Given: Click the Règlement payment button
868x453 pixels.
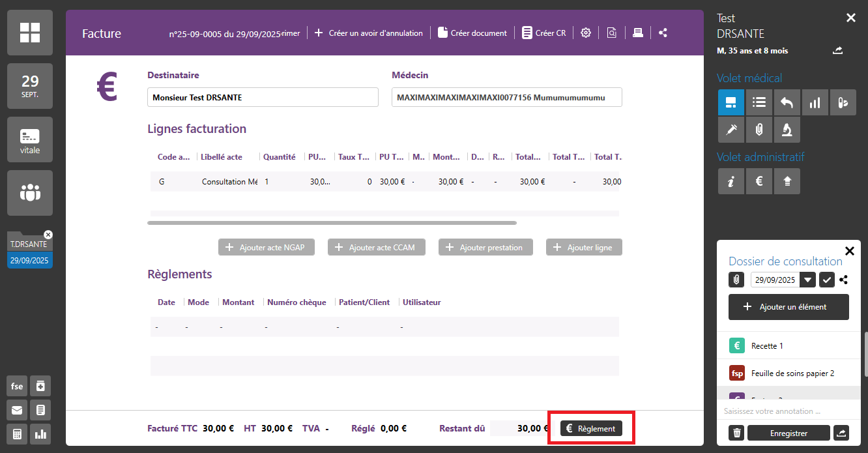Looking at the screenshot, I should tap(591, 428).
